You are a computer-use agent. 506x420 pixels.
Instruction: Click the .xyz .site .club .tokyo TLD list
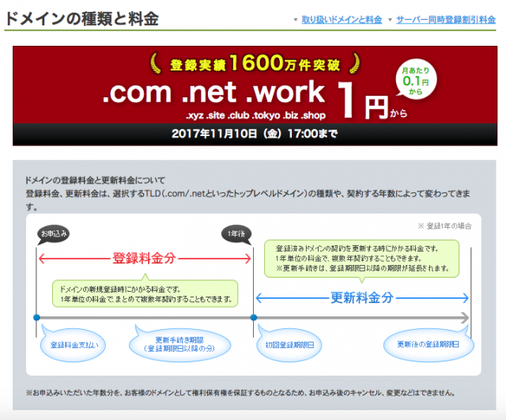255,115
